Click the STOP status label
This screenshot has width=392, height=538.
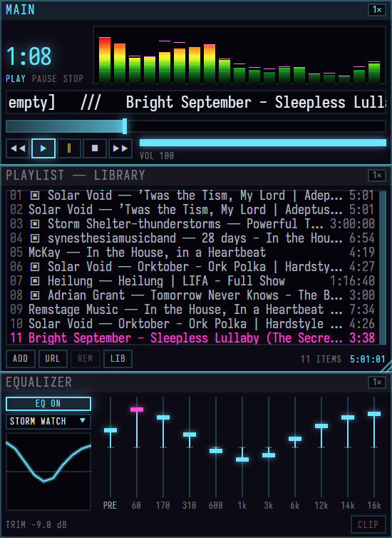(x=73, y=79)
